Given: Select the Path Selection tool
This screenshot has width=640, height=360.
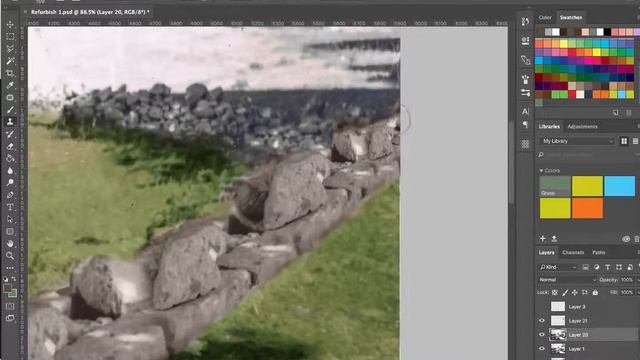Looking at the screenshot, I should [10, 219].
